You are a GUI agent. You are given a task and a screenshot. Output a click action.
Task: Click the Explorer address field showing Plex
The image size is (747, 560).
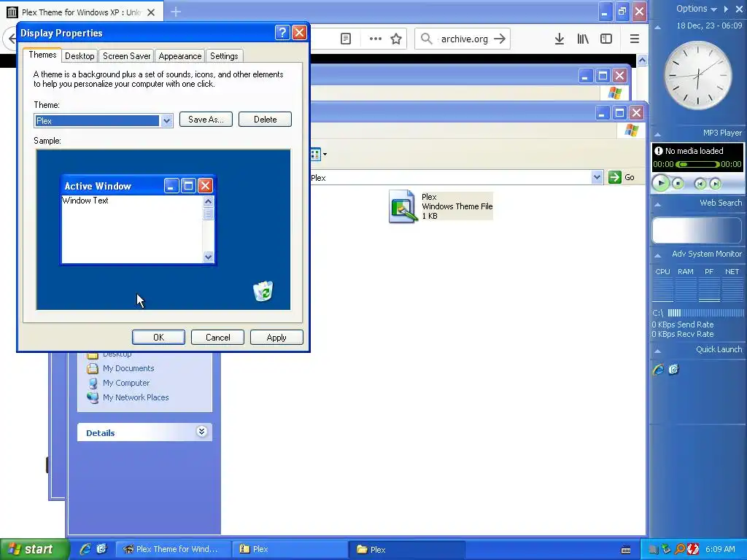450,178
